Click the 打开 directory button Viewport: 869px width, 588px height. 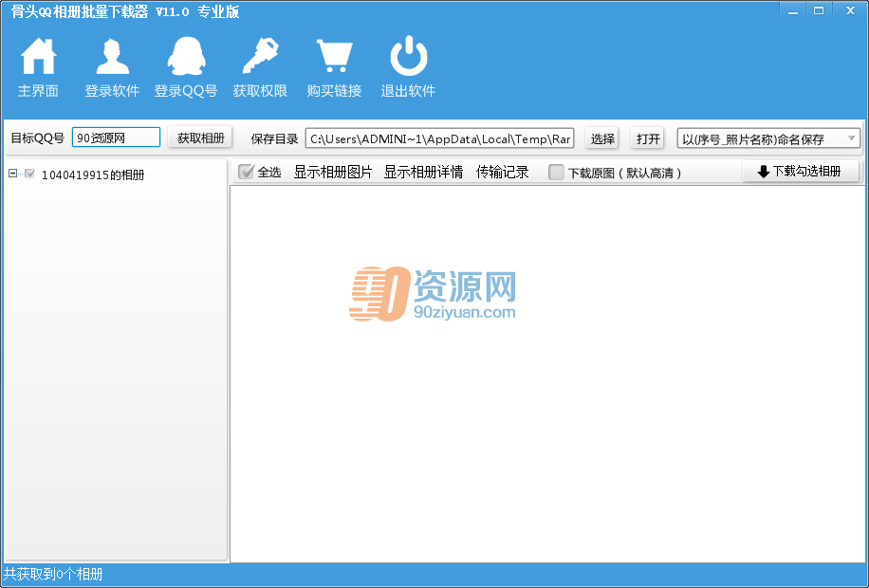pyautogui.click(x=648, y=138)
